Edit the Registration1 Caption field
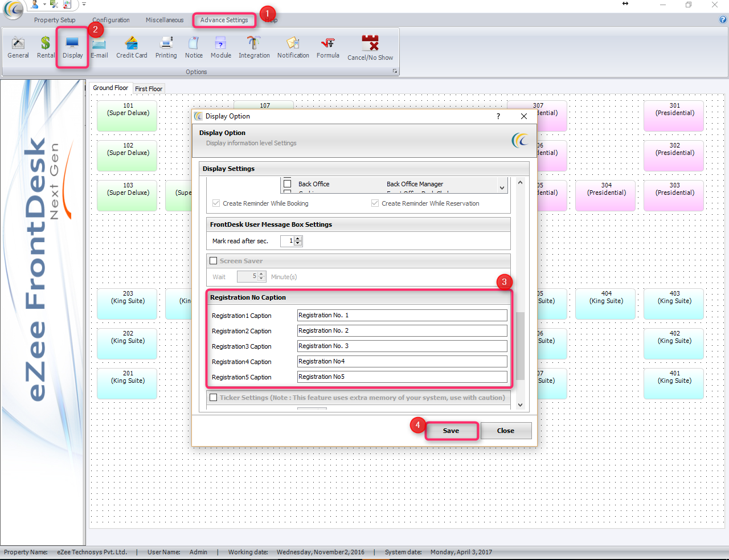729x560 pixels. point(402,315)
